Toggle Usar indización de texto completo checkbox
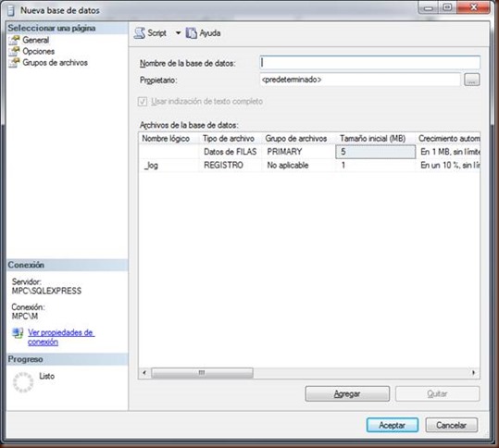The image size is (499, 448). coord(143,102)
